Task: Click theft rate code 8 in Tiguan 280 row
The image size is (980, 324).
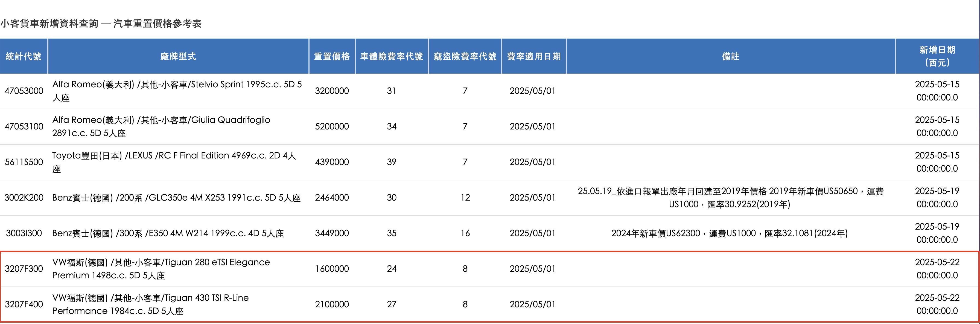Action: coord(465,269)
